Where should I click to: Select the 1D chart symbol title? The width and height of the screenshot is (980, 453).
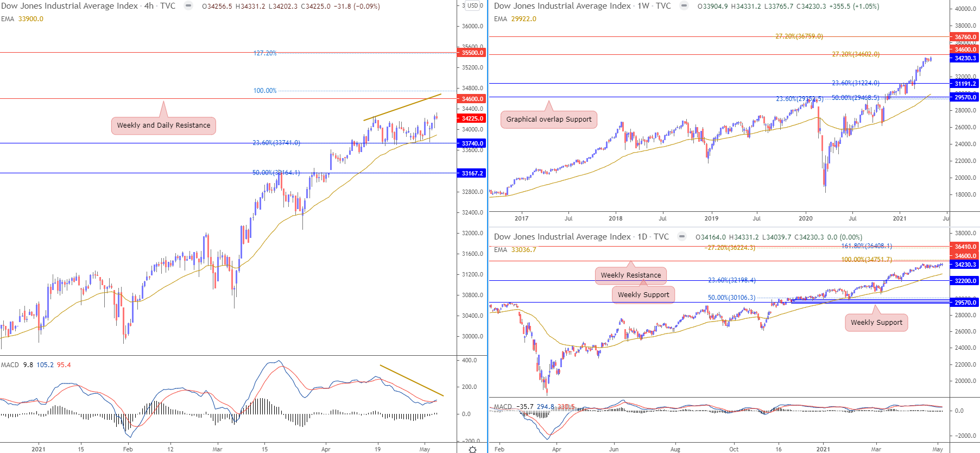(581, 237)
